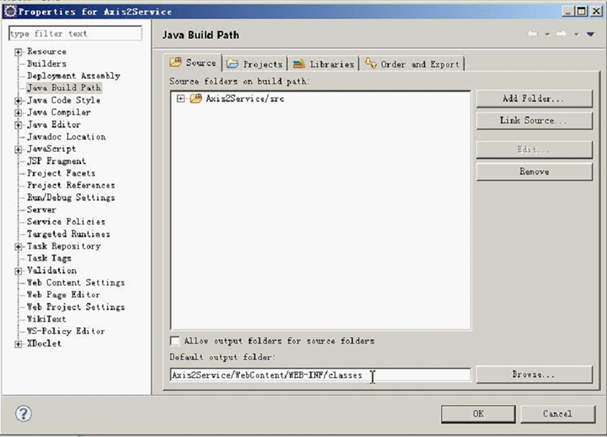
Task: Select Builders in the properties tree
Action: click(47, 63)
